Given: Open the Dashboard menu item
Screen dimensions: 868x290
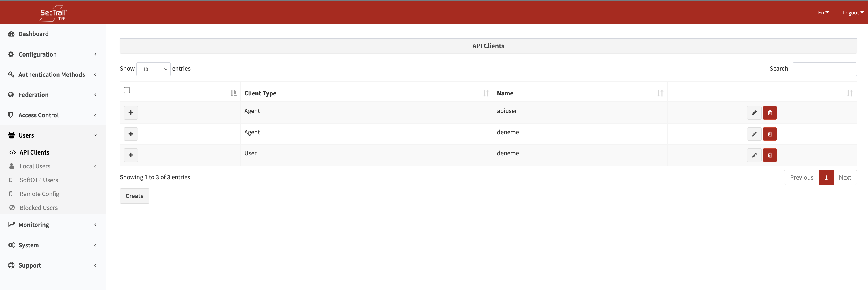Looking at the screenshot, I should [33, 34].
